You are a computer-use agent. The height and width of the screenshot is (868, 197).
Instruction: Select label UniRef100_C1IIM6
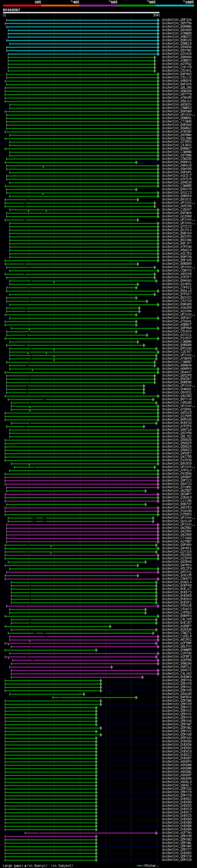point(177,501)
